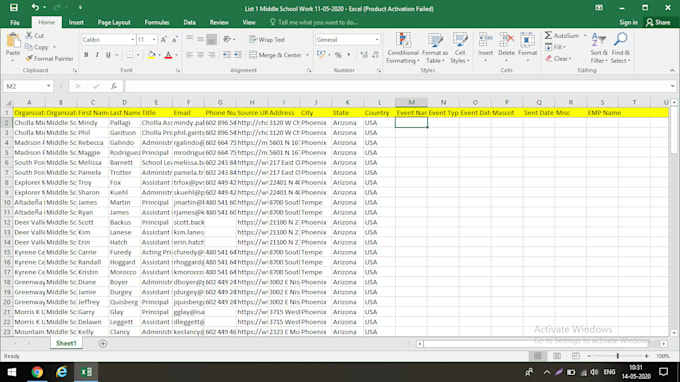Screen dimensions: 680x382
Task: Toggle Wrap Text on
Action: pyautogui.click(x=267, y=39)
